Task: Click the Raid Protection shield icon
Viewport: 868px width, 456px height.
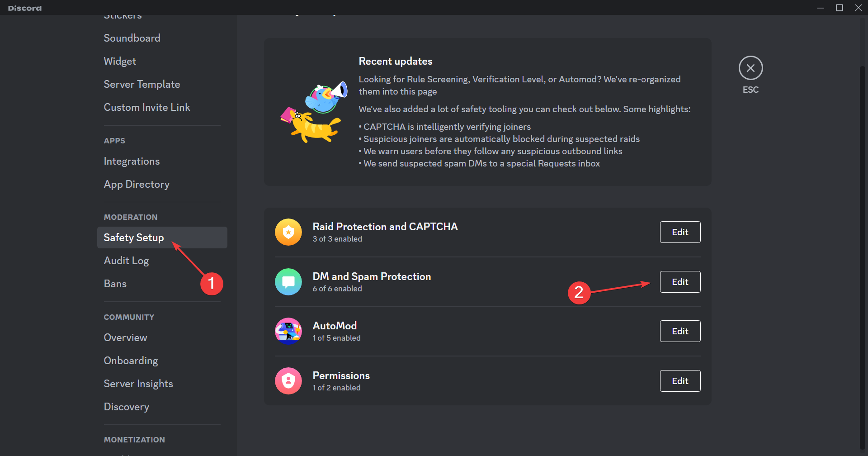Action: 288,232
